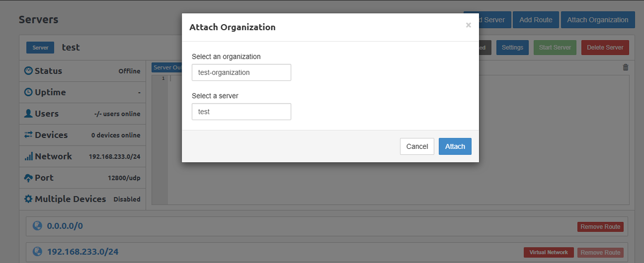Click the 'Attach Organization' dialog title
Screen dimensions: 644x263
pyautogui.click(x=232, y=27)
